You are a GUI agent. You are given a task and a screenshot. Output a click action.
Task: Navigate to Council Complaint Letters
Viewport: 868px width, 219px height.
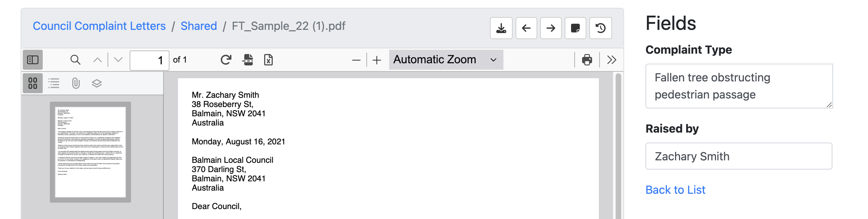tap(99, 26)
